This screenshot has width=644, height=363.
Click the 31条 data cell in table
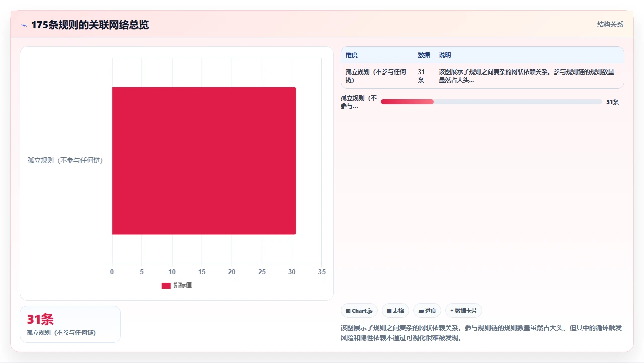(x=422, y=76)
